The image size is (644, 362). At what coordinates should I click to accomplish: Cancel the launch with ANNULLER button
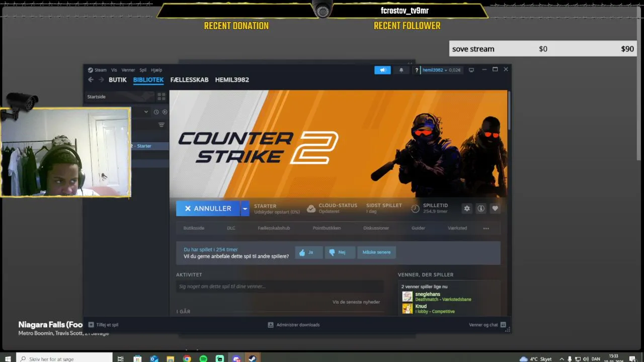208,208
